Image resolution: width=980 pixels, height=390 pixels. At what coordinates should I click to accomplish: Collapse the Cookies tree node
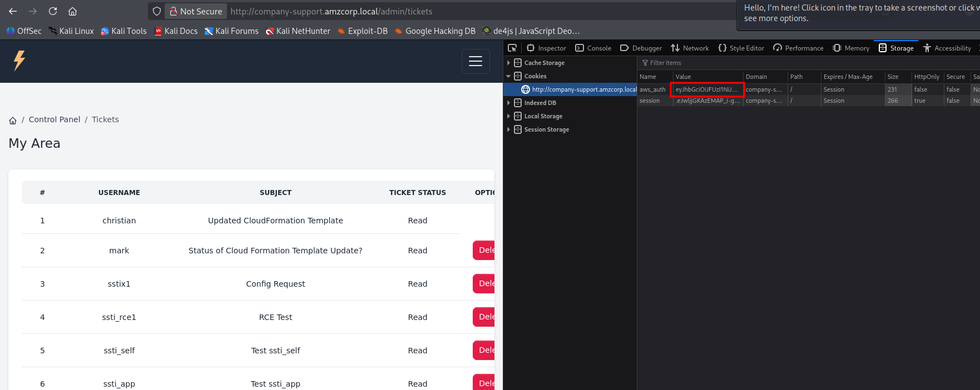click(508, 76)
